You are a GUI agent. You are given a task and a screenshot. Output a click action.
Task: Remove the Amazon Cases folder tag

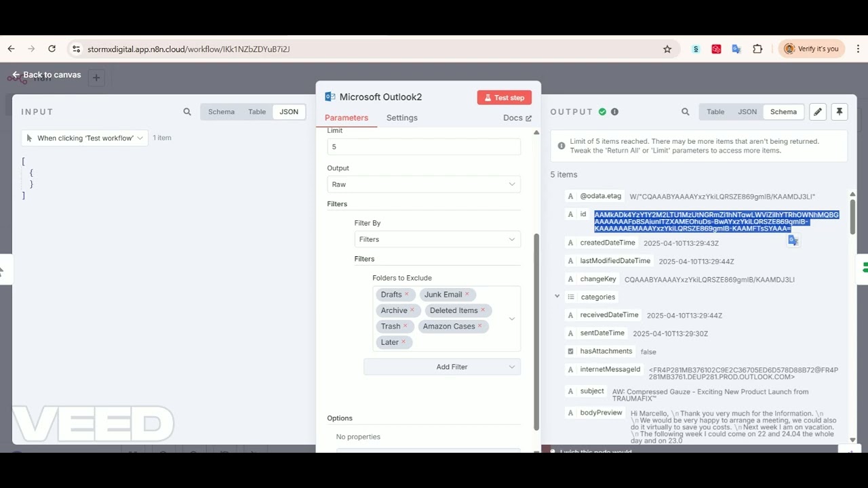click(479, 326)
